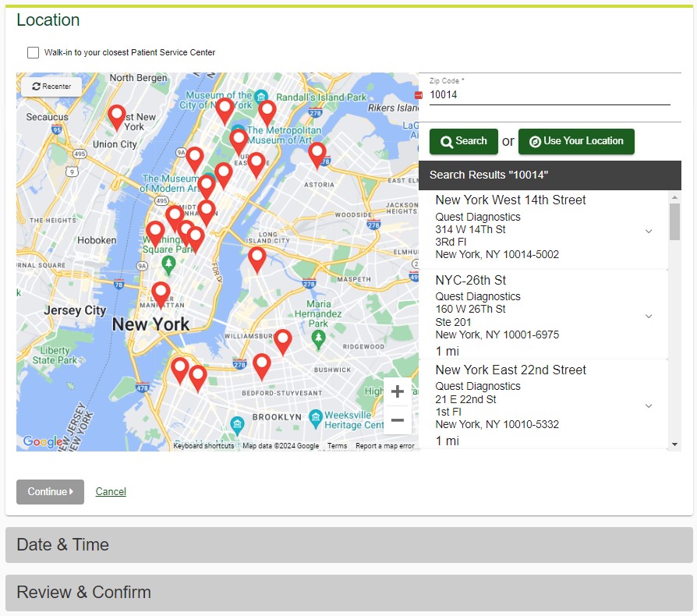Viewport: 697px width, 616px height.
Task: Click the results list scrollbar down arrow
Action: pyautogui.click(x=674, y=444)
